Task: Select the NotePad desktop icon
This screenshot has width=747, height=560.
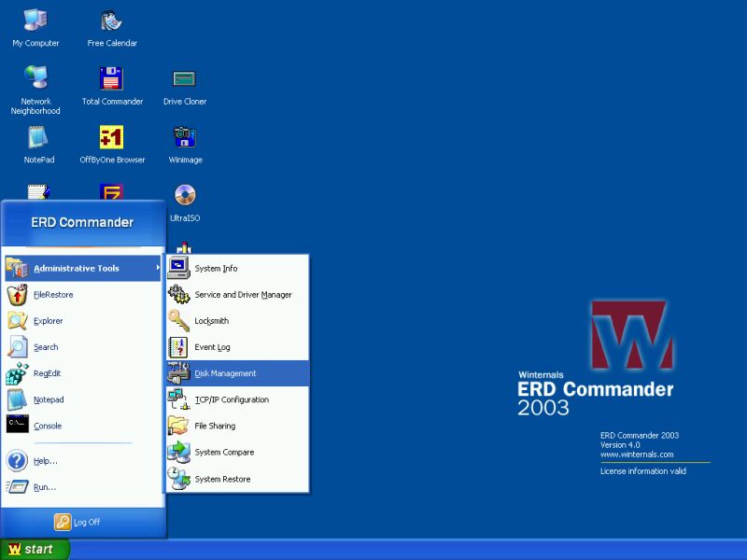Action: (38, 145)
